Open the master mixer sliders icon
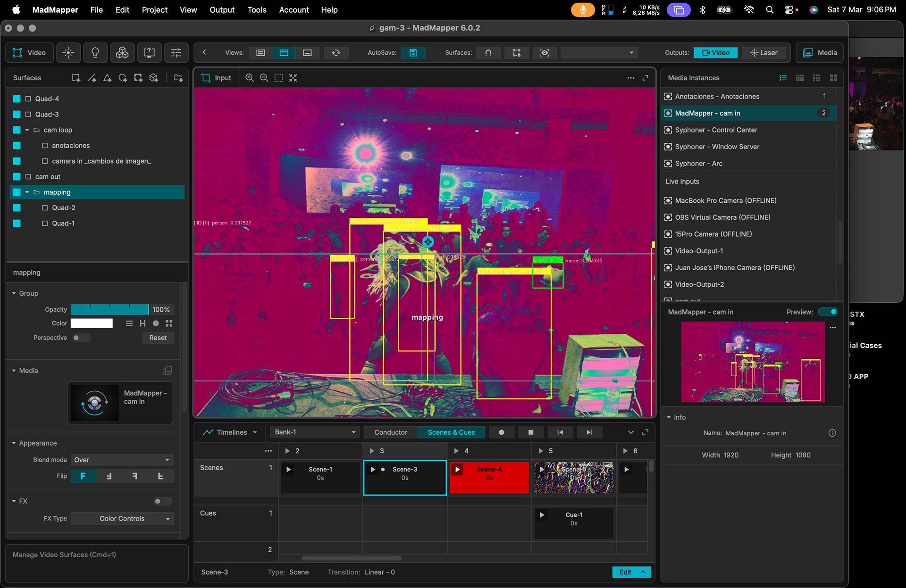The width and height of the screenshot is (906, 588). coord(176,53)
